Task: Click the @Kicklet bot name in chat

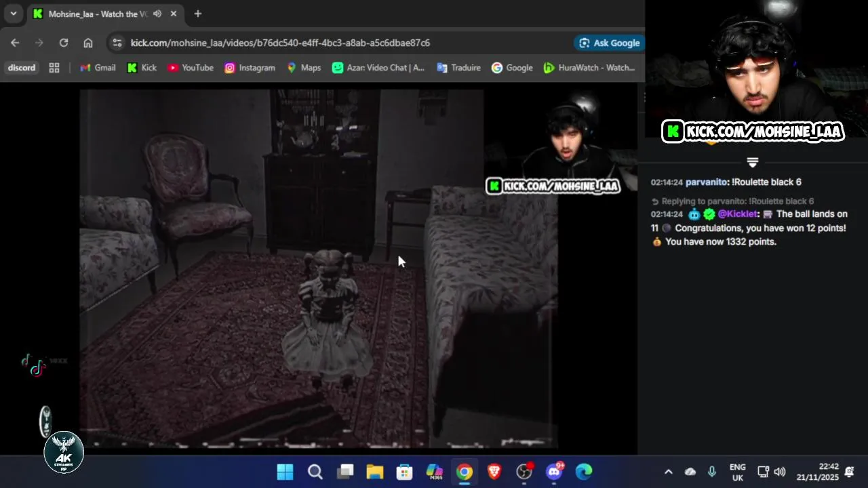Action: point(737,213)
